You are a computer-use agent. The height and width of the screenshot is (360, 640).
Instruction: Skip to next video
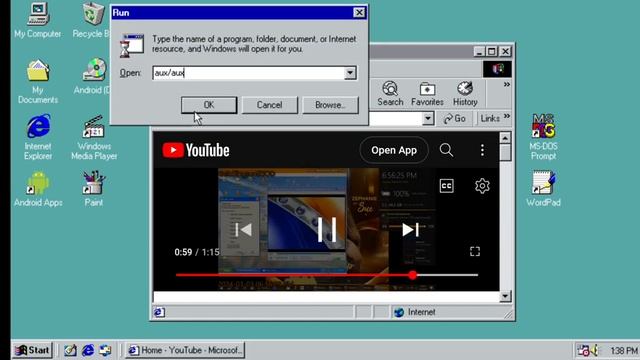coord(410,229)
